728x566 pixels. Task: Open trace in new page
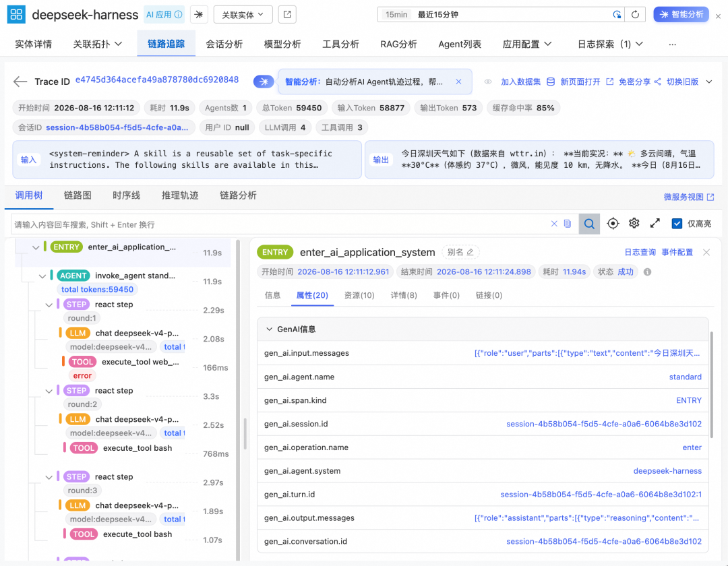pyautogui.click(x=587, y=82)
